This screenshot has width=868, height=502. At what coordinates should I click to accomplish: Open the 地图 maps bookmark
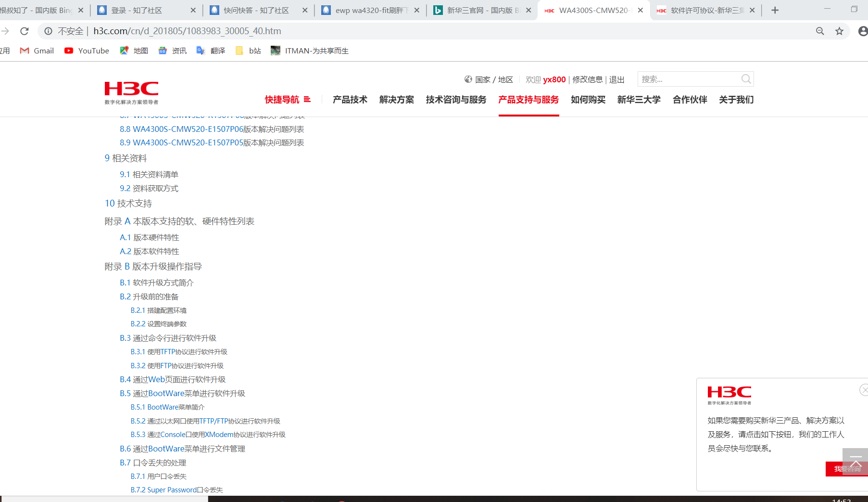[134, 51]
